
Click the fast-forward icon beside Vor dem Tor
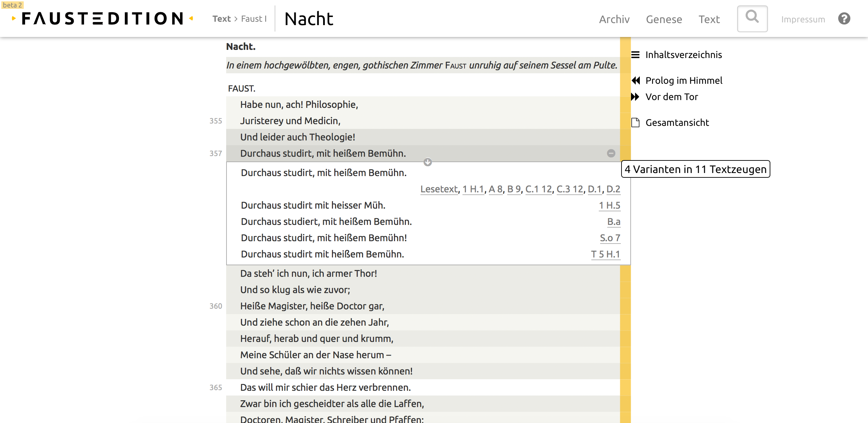click(635, 97)
